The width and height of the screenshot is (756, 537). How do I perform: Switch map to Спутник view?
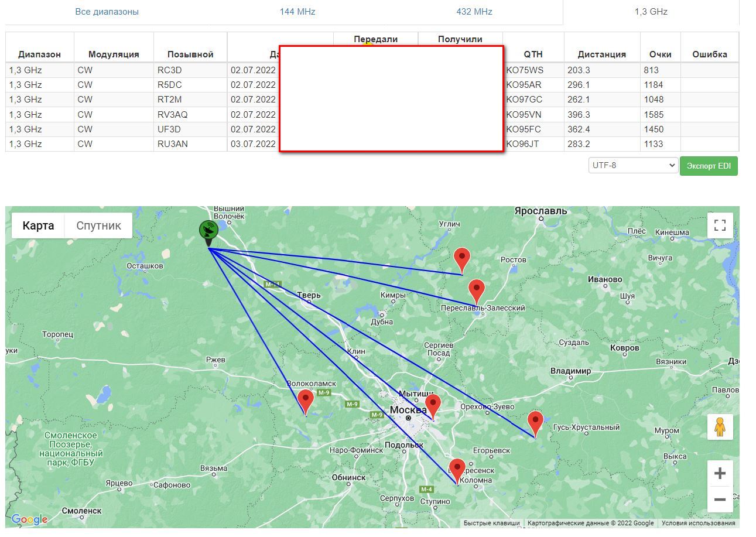(98, 225)
